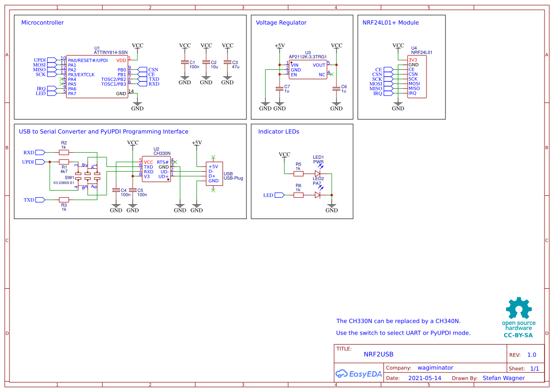554x392 pixels.
Task: Select the ATTINY814-SSN microcontroller symbol U1
Action: [x=97, y=76]
